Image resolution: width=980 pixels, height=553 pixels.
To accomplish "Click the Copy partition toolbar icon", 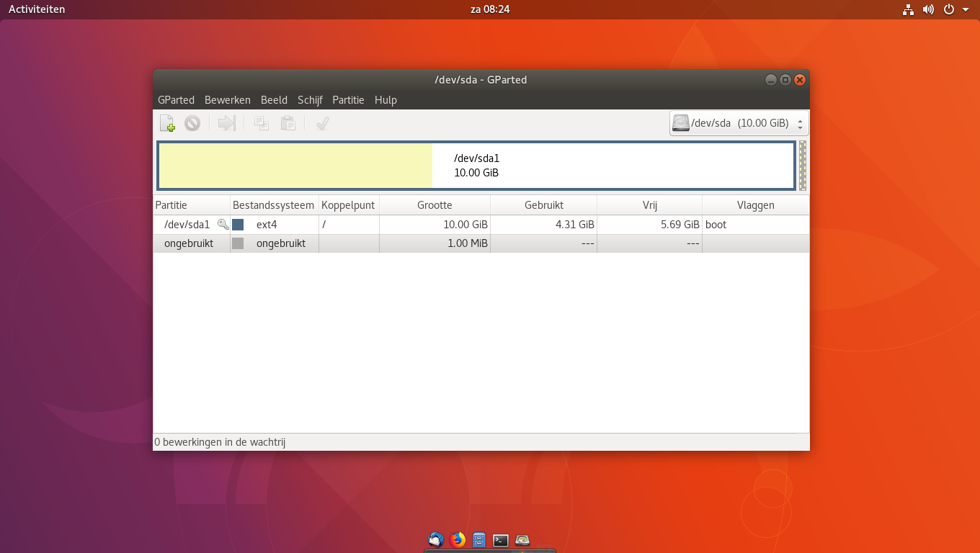I will (262, 123).
